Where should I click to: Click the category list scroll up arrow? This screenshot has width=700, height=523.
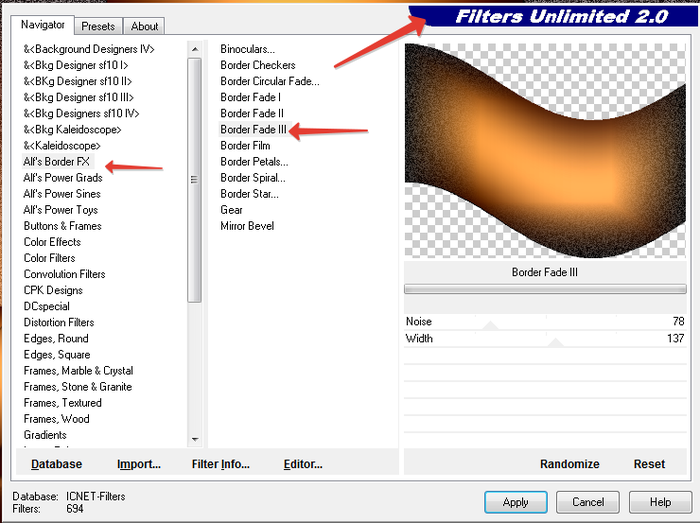coord(195,49)
